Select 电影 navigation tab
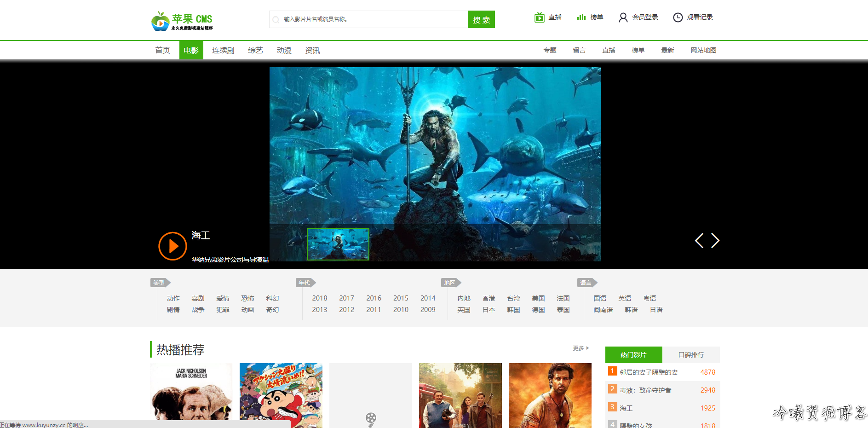Viewport: 868px width, 428px height. (x=191, y=50)
